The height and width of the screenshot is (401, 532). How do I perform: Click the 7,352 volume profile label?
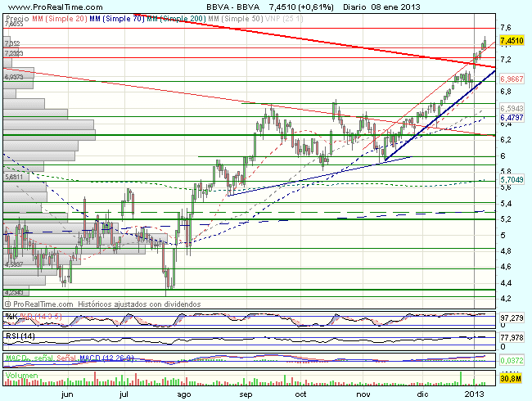[12, 43]
